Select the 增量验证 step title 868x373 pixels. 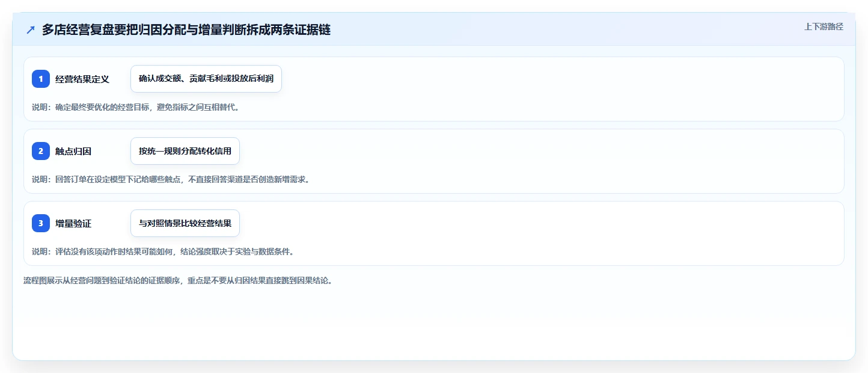tap(73, 223)
